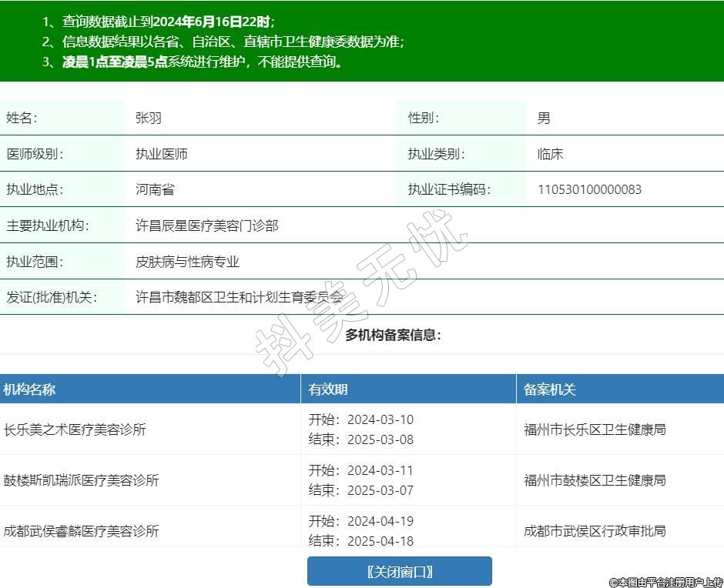Viewport: 724px width, 588px height.
Task: Click the 有效期 column header
Action: tap(328, 389)
